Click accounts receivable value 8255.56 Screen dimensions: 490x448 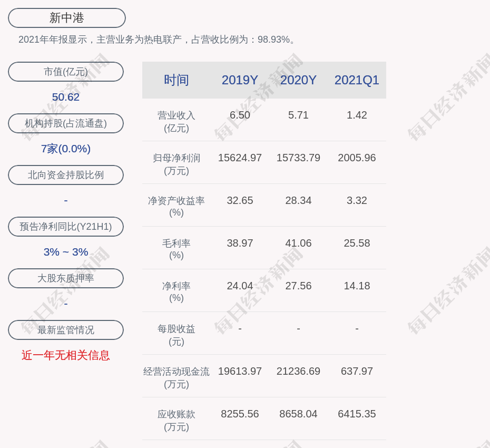click(x=240, y=414)
